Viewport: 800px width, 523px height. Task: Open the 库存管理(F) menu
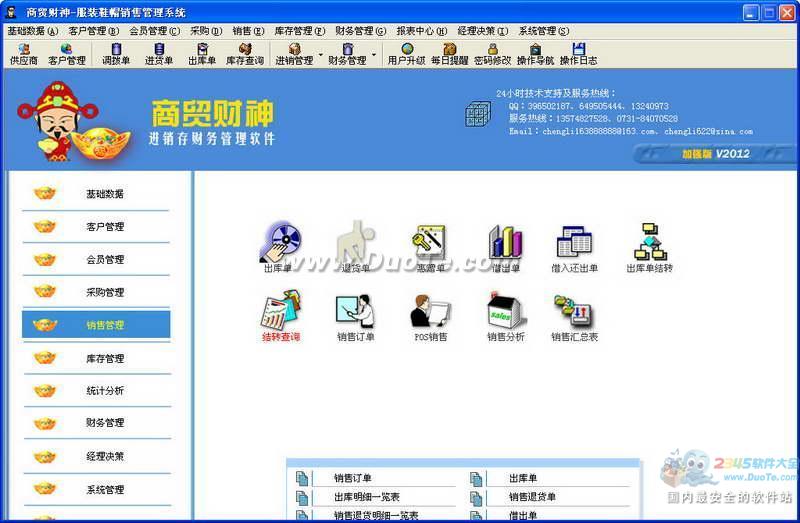pos(299,31)
